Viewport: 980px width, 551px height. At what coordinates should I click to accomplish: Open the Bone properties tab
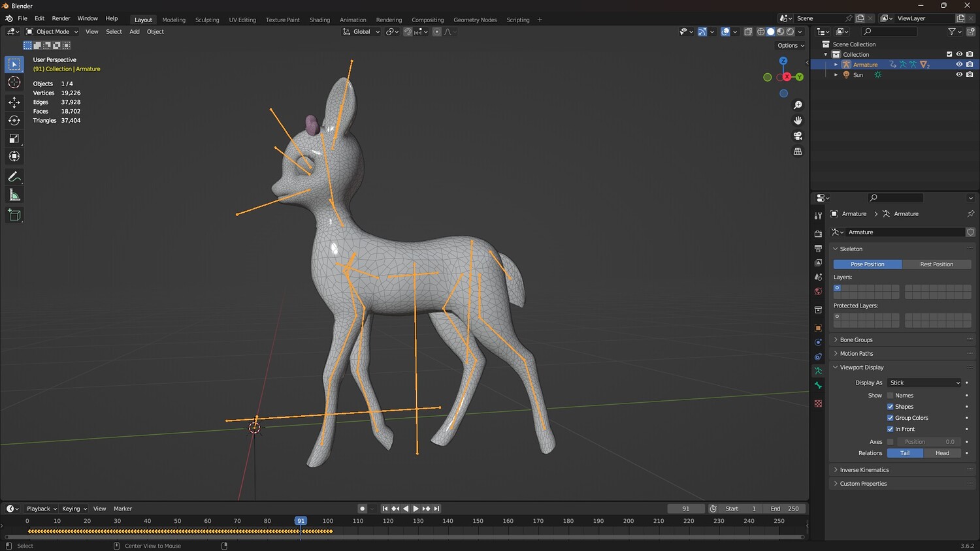pyautogui.click(x=818, y=385)
